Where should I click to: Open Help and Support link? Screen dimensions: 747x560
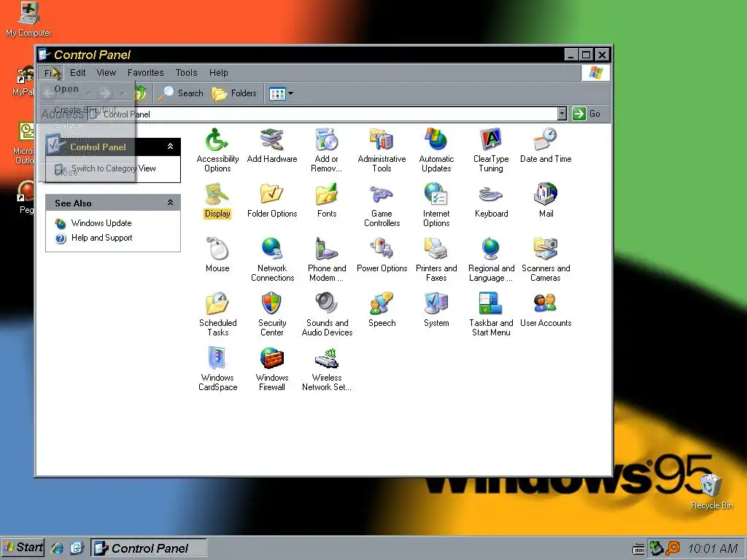102,238
